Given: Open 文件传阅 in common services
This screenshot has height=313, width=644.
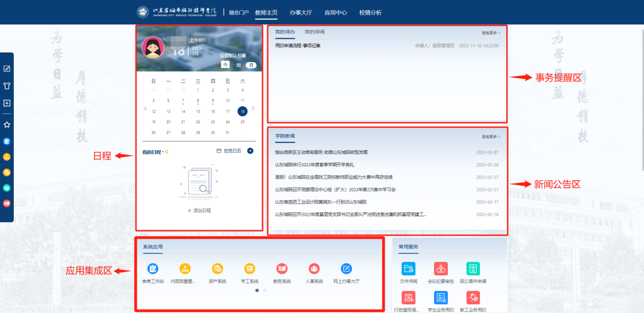Looking at the screenshot, I should (408, 269).
